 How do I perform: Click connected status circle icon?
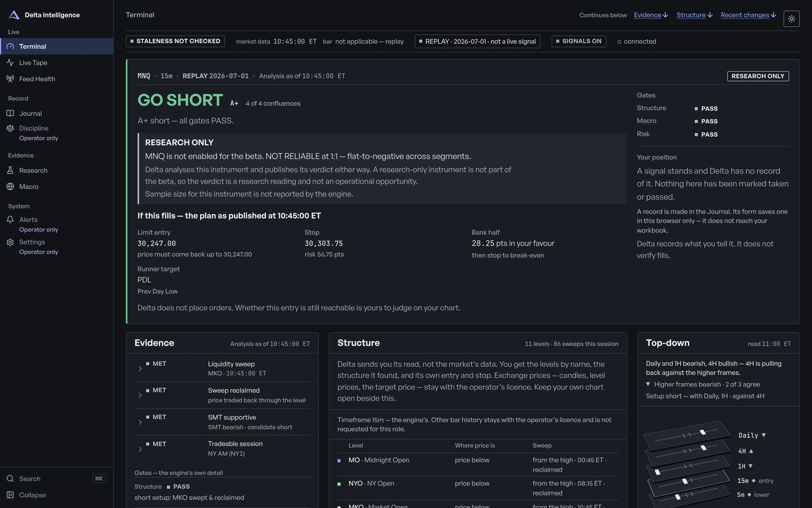tap(619, 42)
